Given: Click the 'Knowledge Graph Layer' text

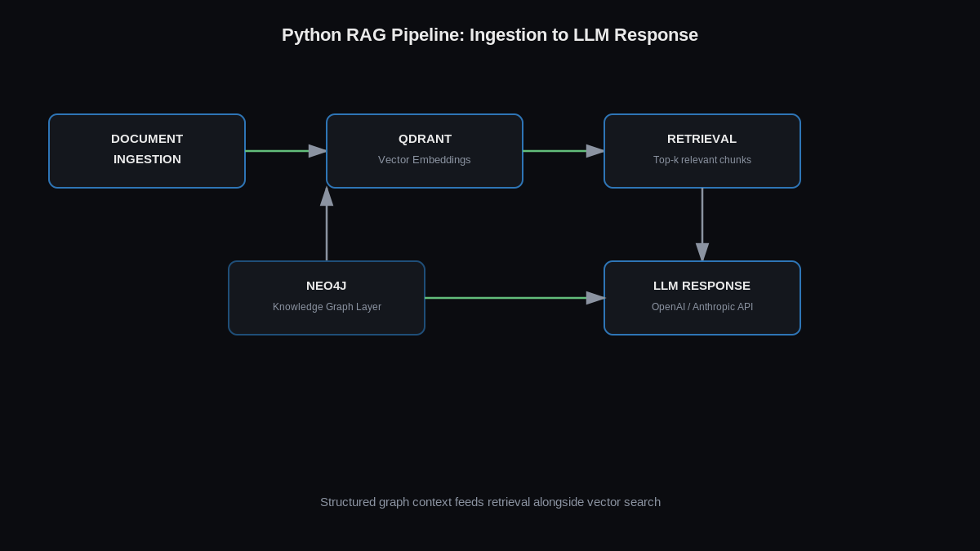Looking at the screenshot, I should pyautogui.click(x=327, y=307).
